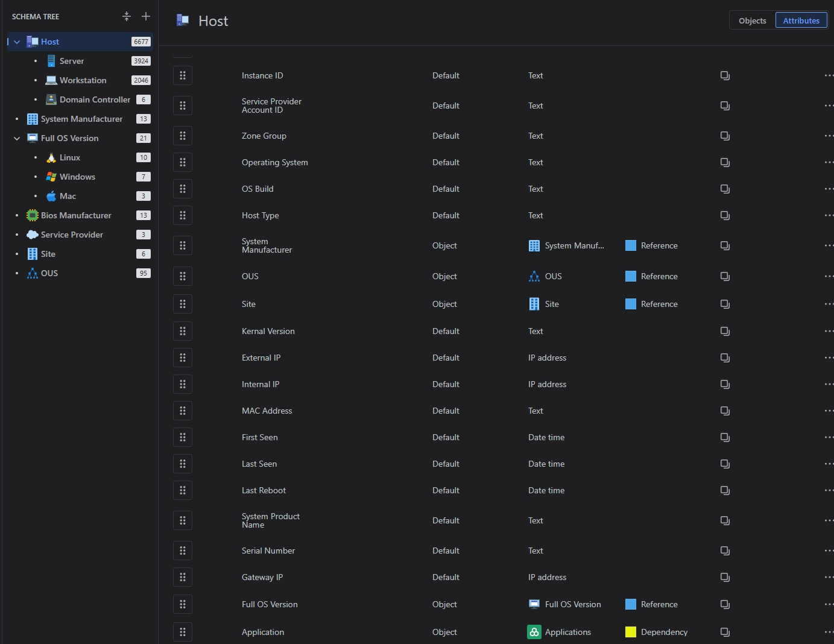The width and height of the screenshot is (834, 644).
Task: Click the Server entry showing 3924 objects
Action: coord(71,61)
